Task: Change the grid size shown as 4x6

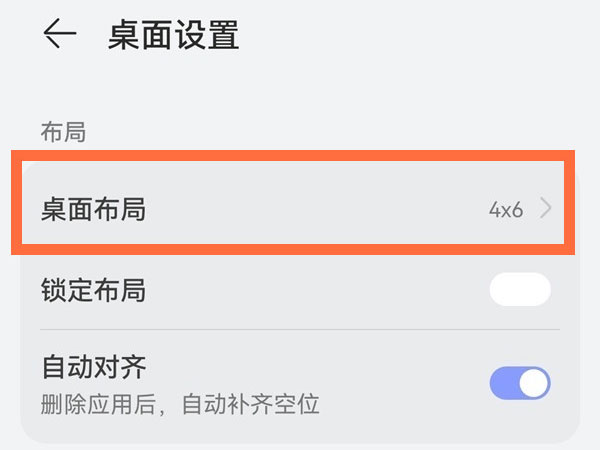Action: pos(506,209)
